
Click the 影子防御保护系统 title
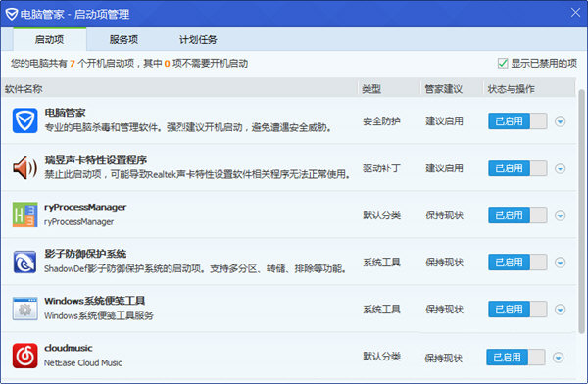(x=85, y=254)
